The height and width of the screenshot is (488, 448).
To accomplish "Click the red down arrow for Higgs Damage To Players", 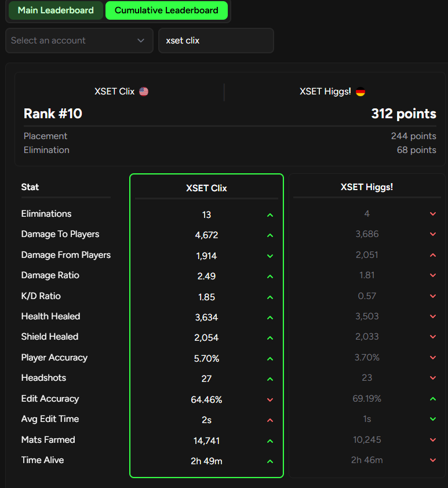I will [x=433, y=234].
